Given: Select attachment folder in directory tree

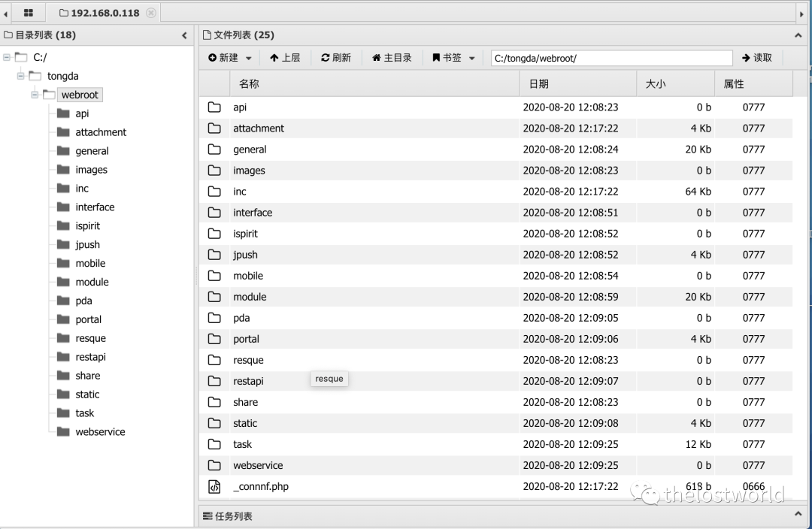Looking at the screenshot, I should pyautogui.click(x=101, y=132).
